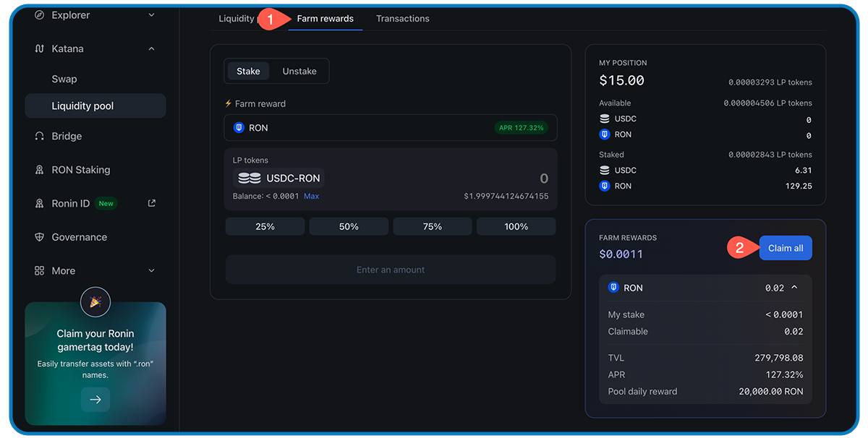
Task: Click the Claim all button
Action: point(786,248)
